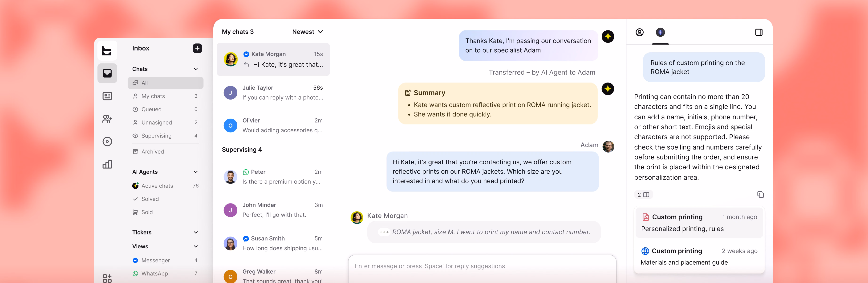Open Archived chats
868x283 pixels.
pyautogui.click(x=166, y=152)
